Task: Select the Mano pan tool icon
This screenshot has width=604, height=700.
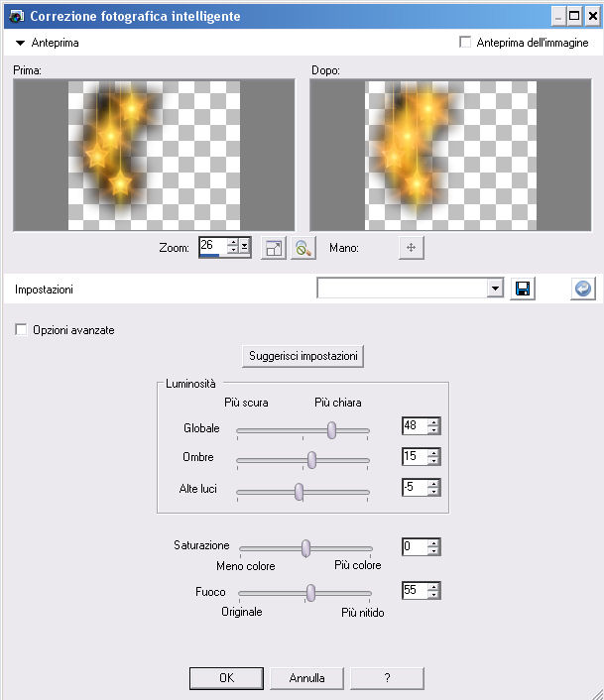Action: pos(412,248)
